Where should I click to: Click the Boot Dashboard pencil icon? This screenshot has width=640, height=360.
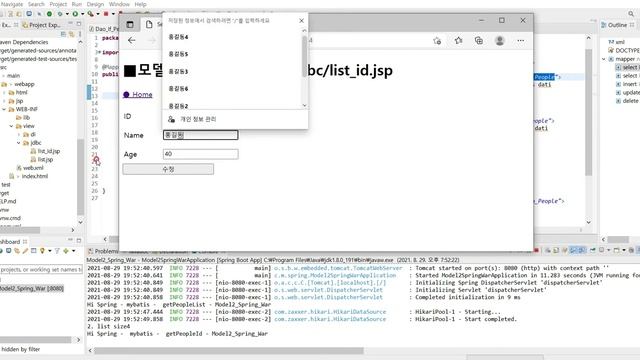(x=25, y=251)
